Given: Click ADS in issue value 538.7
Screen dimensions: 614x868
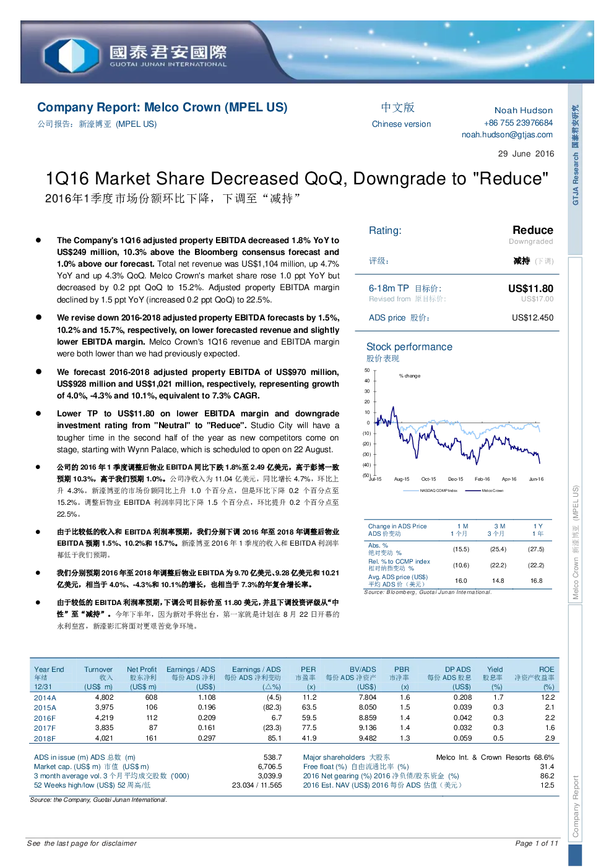Looking at the screenshot, I should point(273,757).
